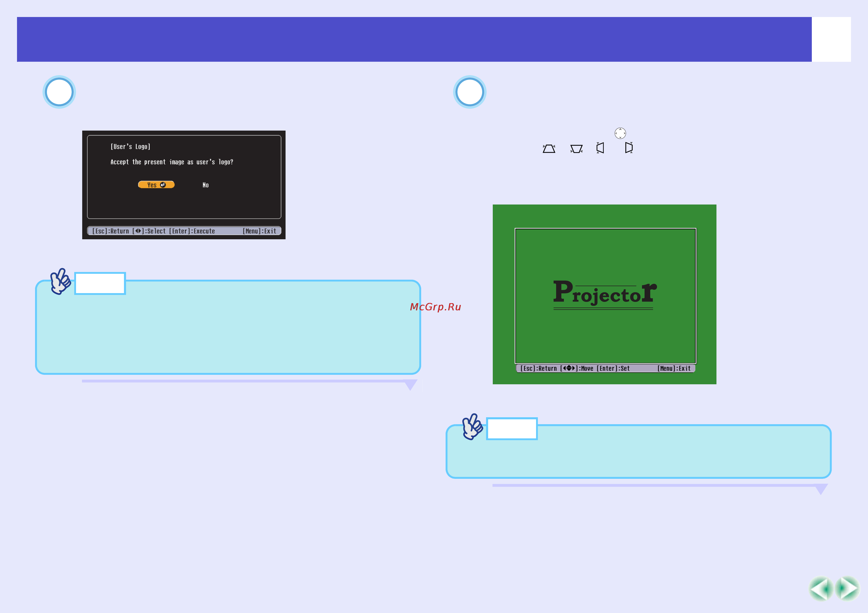
Task: Choose Yes in the User's Logo dialog
Action: coord(156,185)
